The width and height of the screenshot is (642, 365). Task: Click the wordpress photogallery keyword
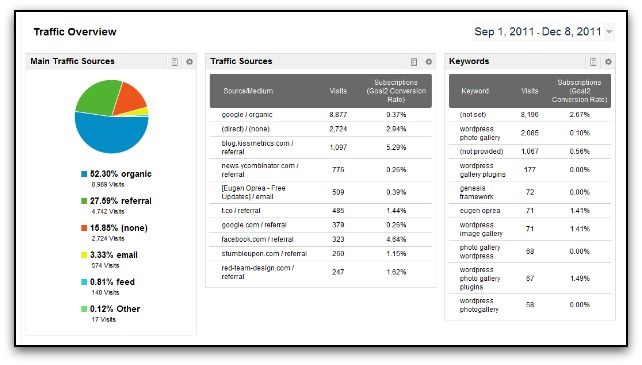[479, 305]
